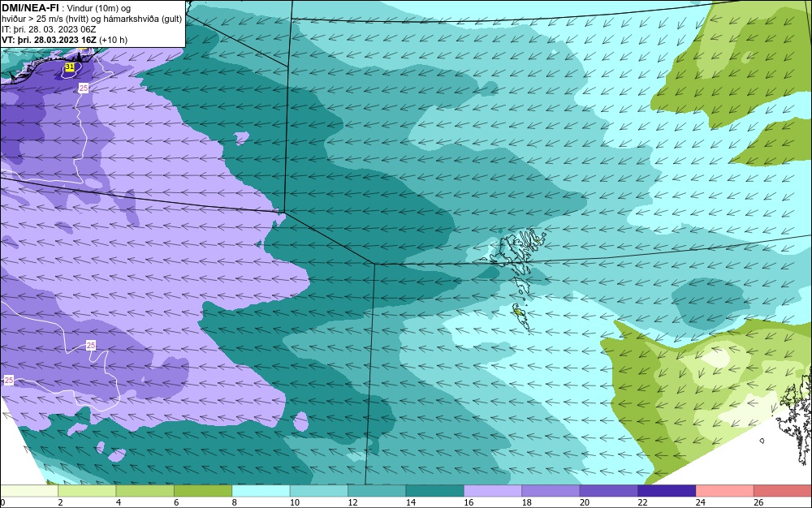Select the 22–24 m/s dark indigo legend swatch
Screen dimensions: 812x508
(667, 491)
